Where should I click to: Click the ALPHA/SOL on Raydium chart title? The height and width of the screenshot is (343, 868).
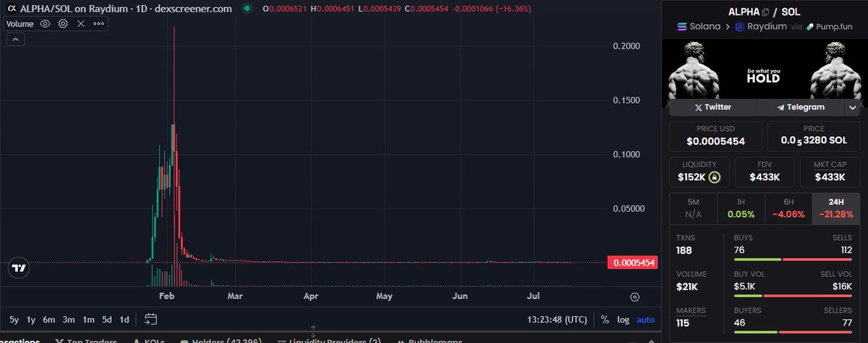click(125, 8)
